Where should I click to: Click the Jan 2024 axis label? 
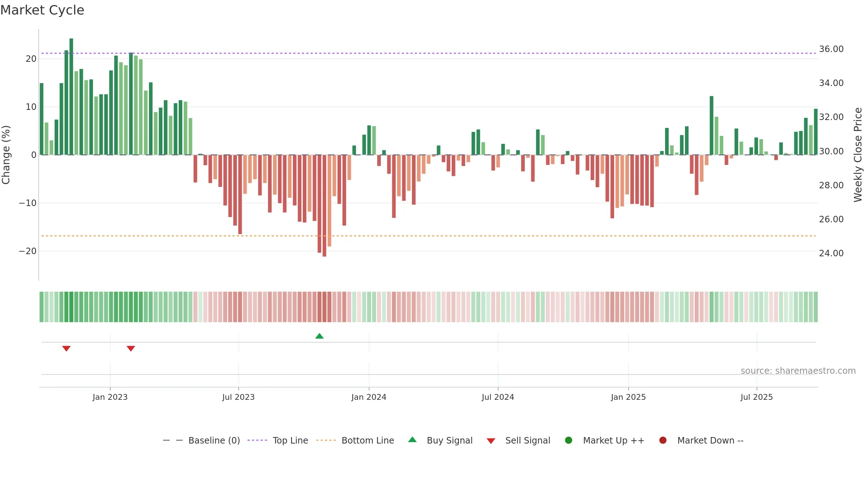369,397
